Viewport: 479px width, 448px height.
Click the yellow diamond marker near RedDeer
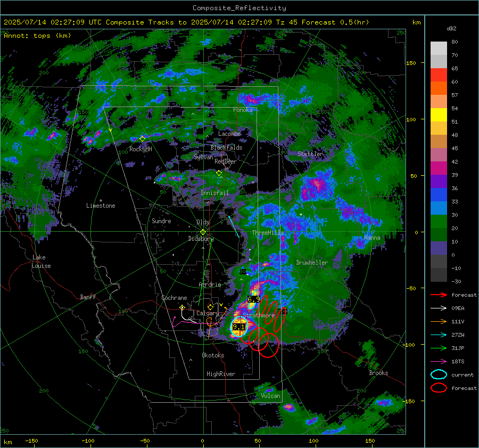219,173
